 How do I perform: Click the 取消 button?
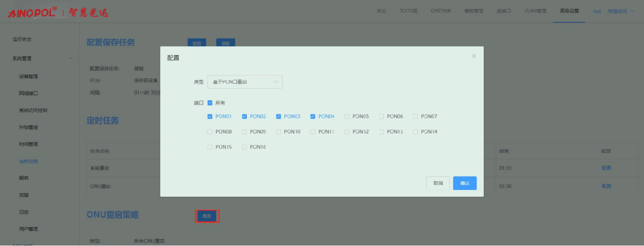point(438,183)
